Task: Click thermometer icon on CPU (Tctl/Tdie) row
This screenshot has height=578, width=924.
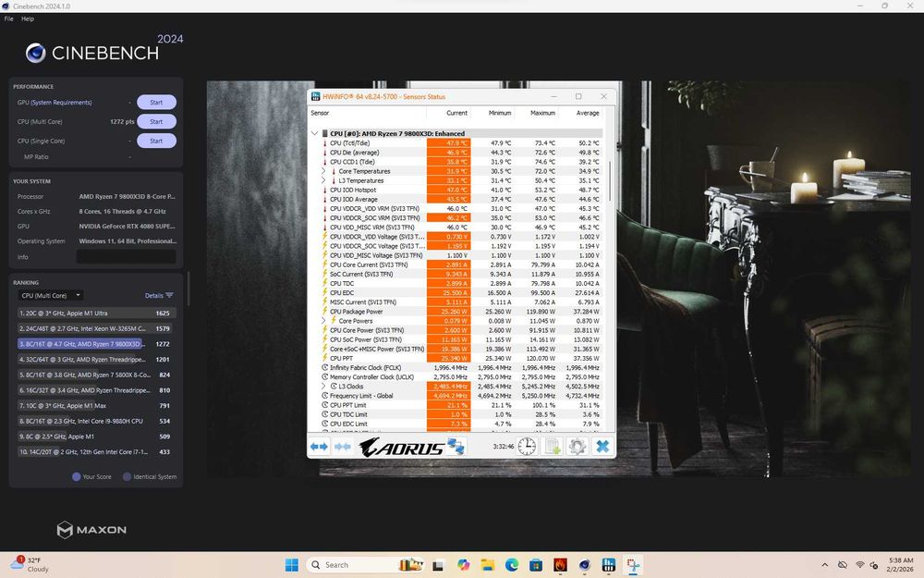Action: 324,143
